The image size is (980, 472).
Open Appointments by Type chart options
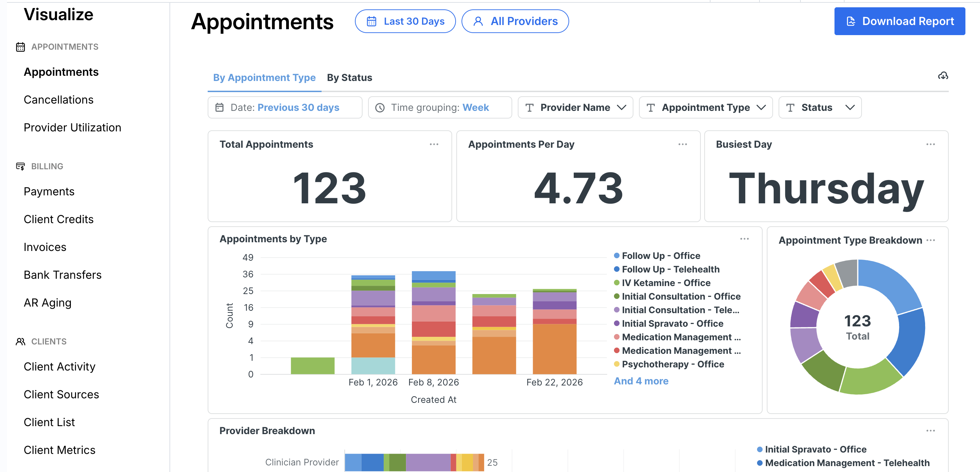click(745, 239)
